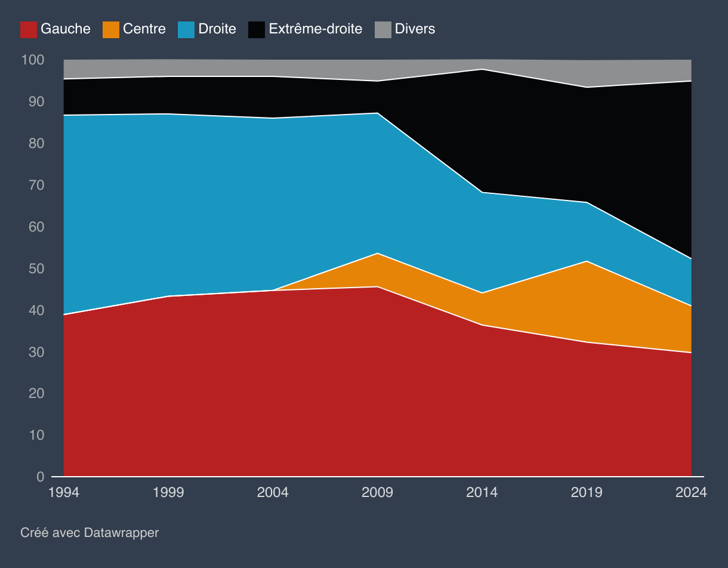This screenshot has width=728, height=568.
Task: Select the Centre legend label
Action: (x=144, y=29)
